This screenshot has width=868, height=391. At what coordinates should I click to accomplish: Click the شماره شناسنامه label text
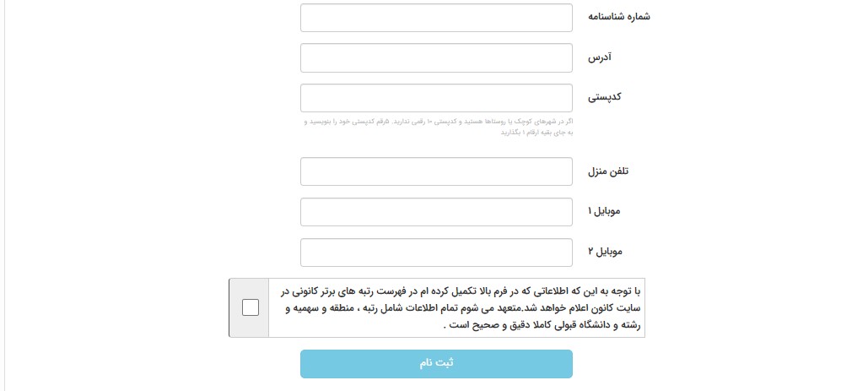click(620, 18)
